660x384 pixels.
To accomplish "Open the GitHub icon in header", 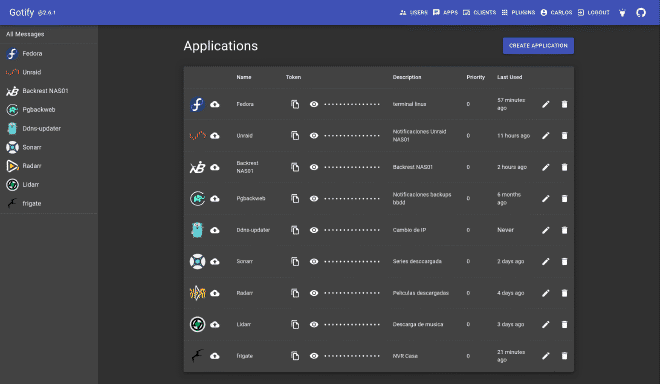I will pyautogui.click(x=641, y=13).
